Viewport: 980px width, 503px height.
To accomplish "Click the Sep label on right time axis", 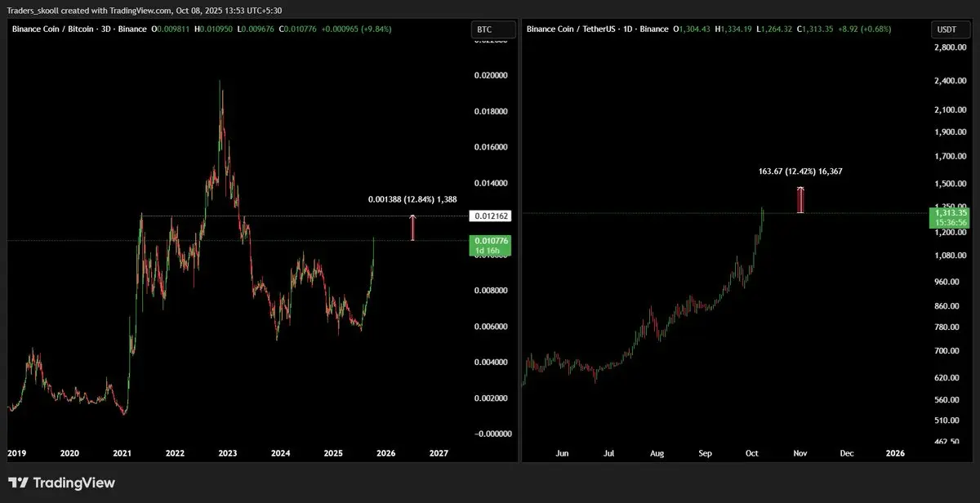I will click(706, 452).
